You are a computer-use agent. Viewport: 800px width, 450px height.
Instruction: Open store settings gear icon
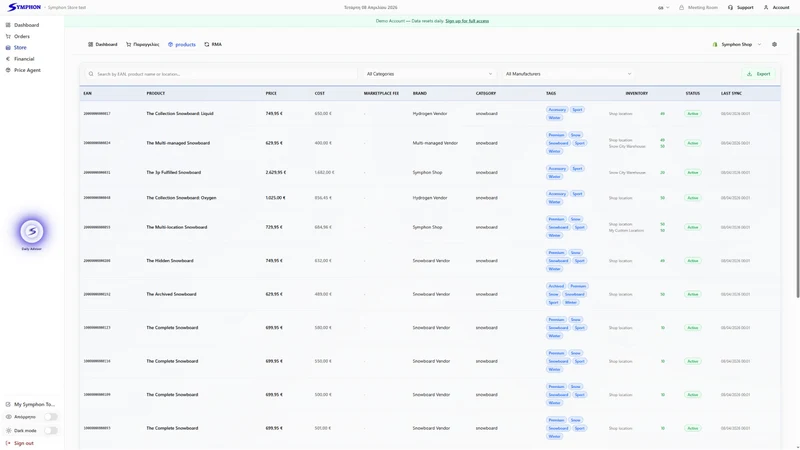(x=774, y=44)
